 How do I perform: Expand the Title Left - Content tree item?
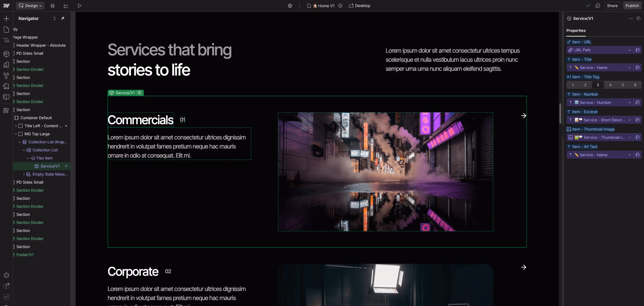tap(16, 126)
